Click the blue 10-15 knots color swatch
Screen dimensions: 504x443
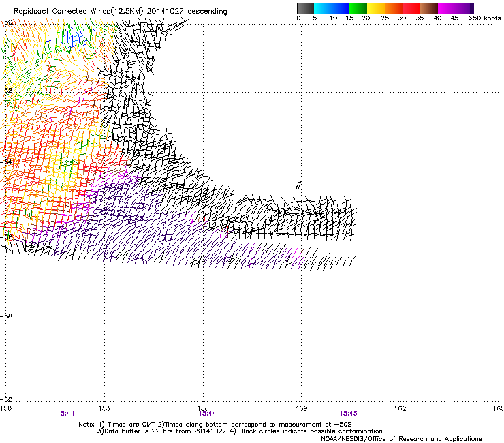(x=341, y=8)
